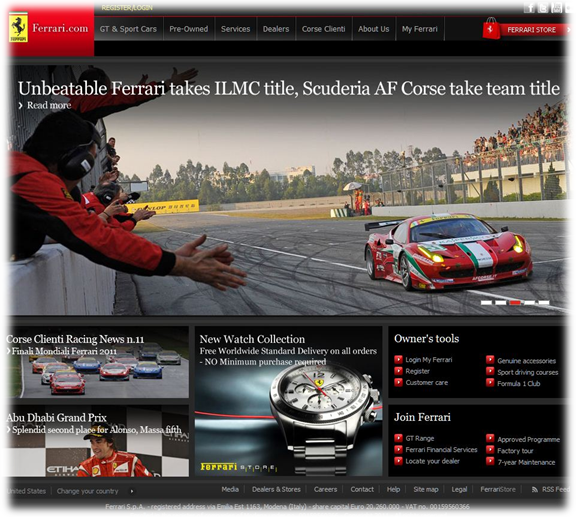Open the Services menu

235,29
